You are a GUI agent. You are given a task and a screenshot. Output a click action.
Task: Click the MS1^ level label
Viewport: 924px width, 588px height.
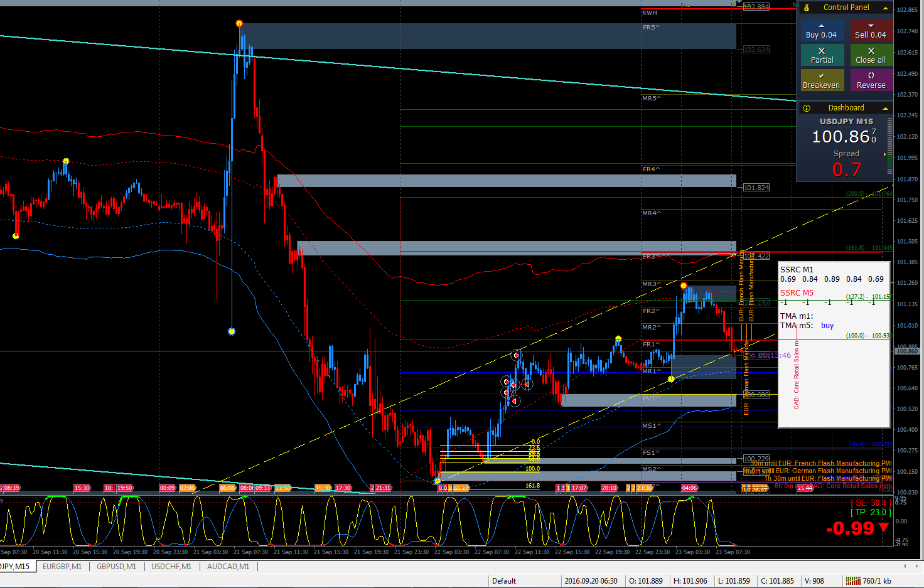[652, 426]
